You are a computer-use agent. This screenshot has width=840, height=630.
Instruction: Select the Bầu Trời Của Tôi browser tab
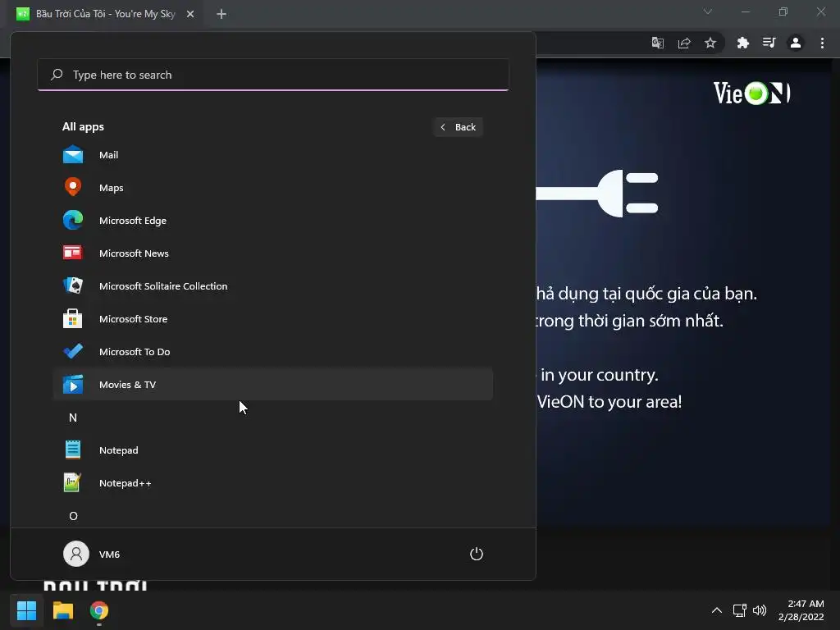point(105,14)
